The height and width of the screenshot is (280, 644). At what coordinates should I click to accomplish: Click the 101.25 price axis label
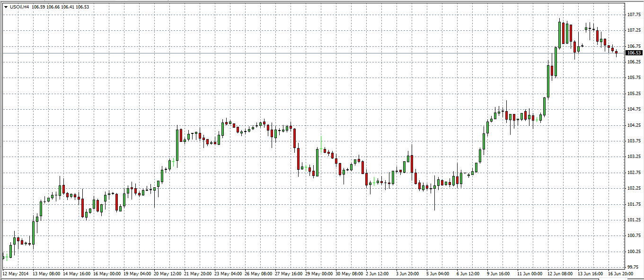coord(634,220)
